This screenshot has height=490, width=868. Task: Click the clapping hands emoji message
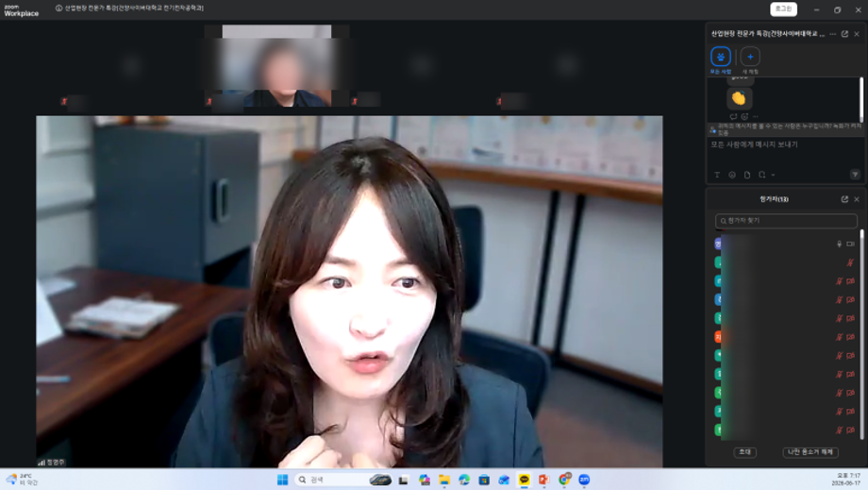click(739, 98)
